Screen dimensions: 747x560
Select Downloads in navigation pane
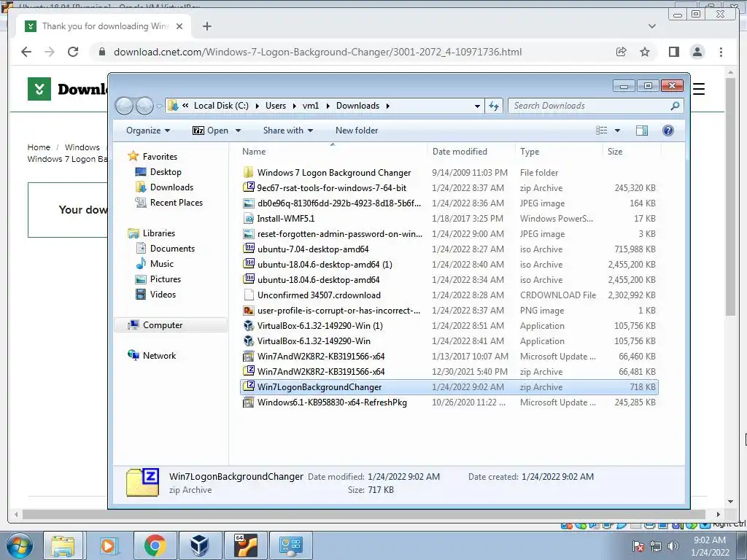171,187
